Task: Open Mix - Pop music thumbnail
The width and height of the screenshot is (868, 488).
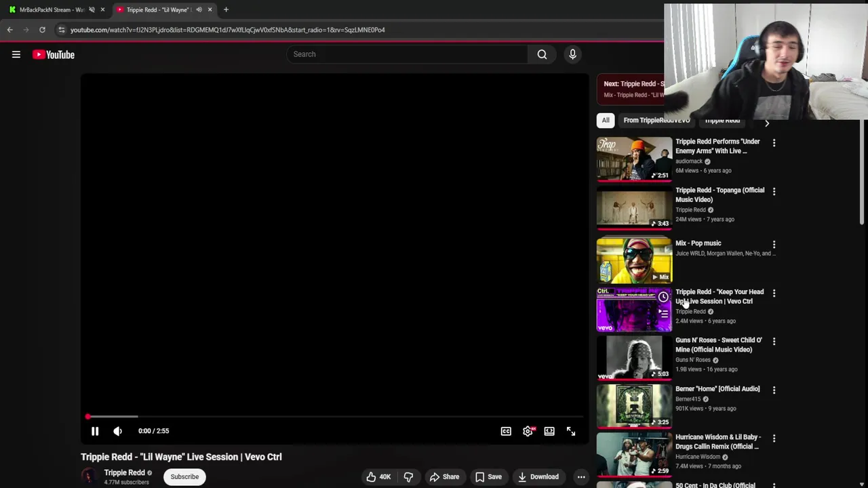Action: pyautogui.click(x=634, y=260)
